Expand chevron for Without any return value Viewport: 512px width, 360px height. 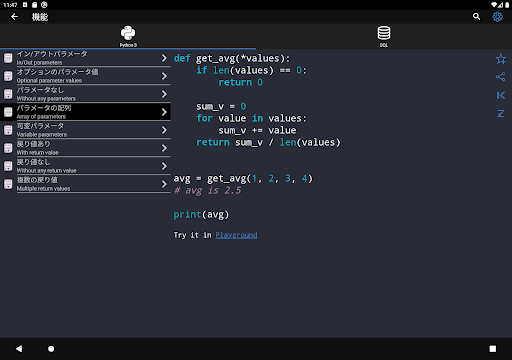[x=164, y=166]
